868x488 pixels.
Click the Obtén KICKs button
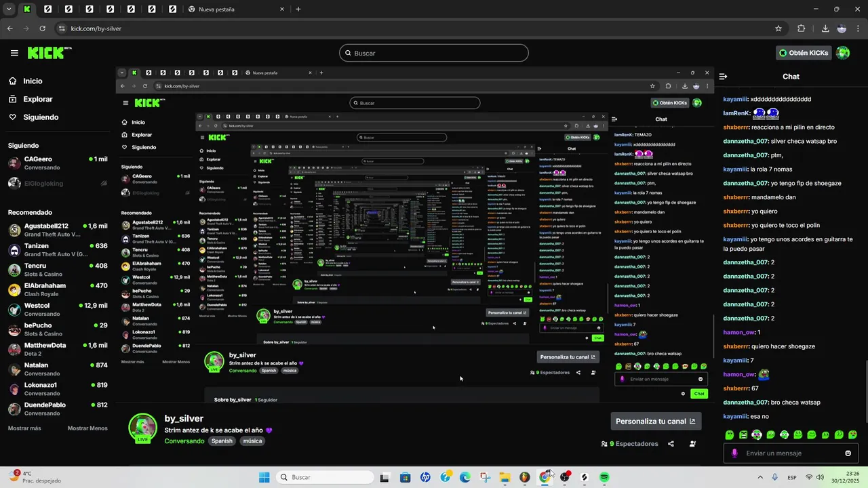pyautogui.click(x=804, y=53)
